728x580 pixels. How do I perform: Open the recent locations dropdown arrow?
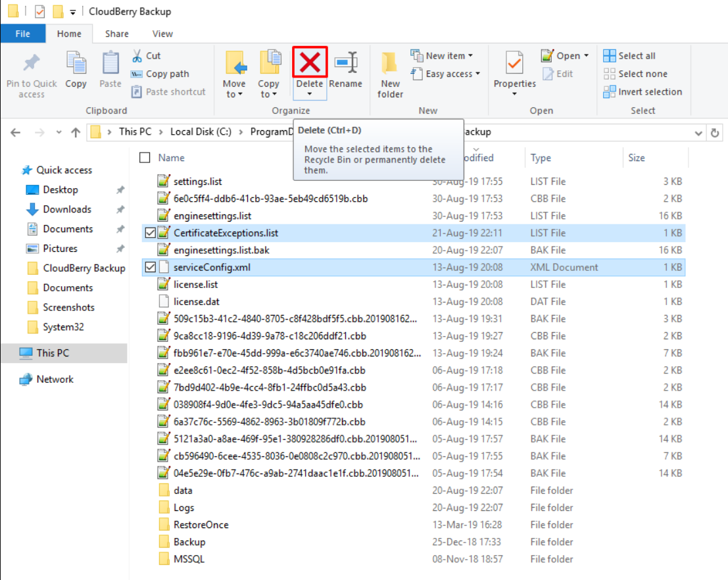point(59,132)
